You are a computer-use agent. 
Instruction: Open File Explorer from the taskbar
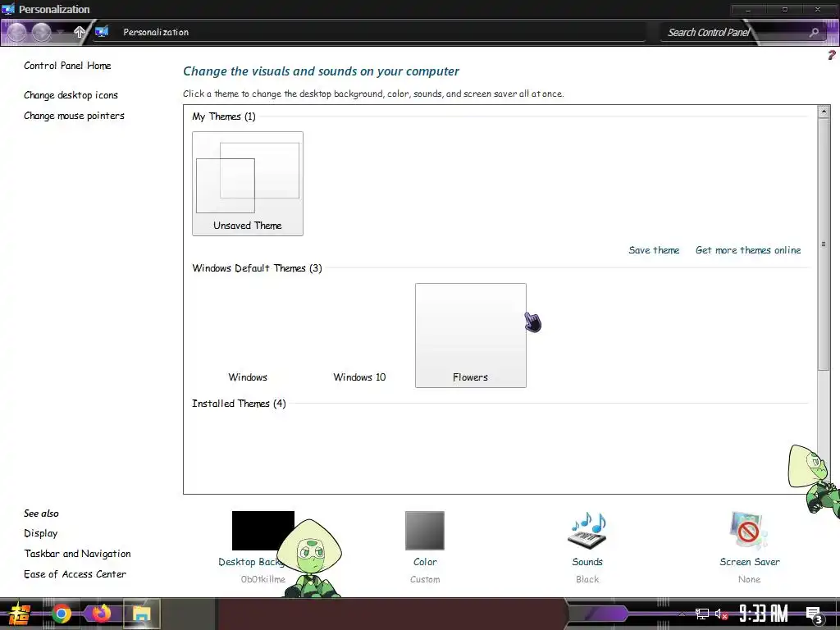[141, 614]
